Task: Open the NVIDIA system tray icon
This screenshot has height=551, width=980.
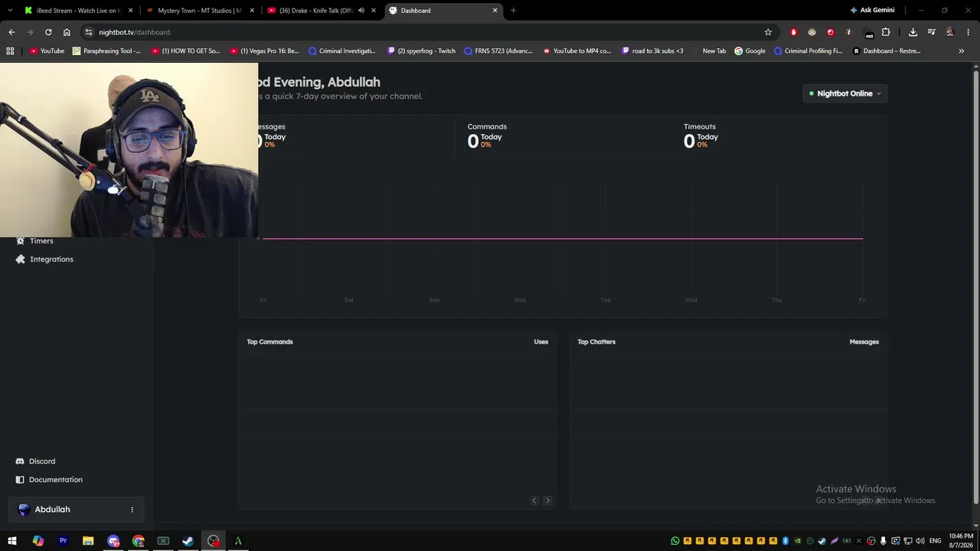Action: pos(798,541)
